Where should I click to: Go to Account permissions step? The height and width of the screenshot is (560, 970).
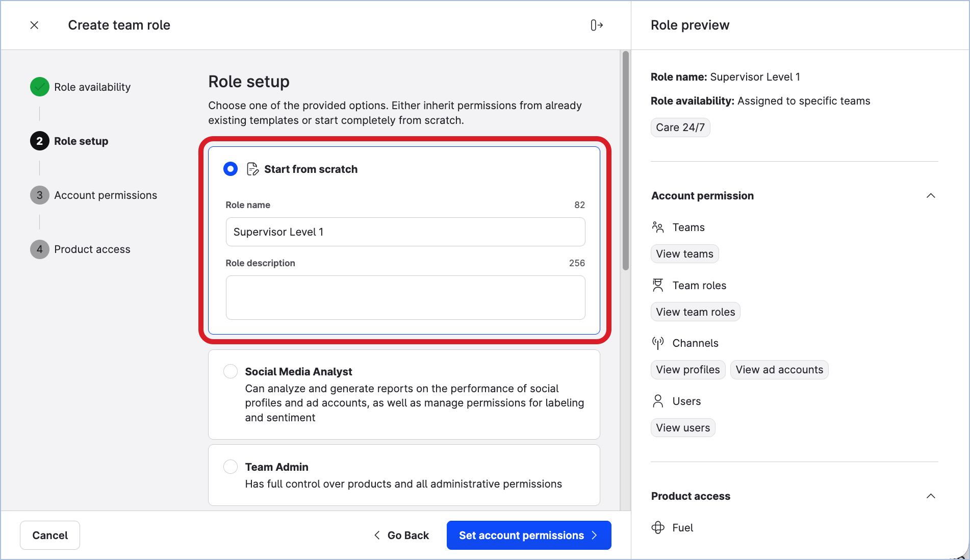(105, 195)
